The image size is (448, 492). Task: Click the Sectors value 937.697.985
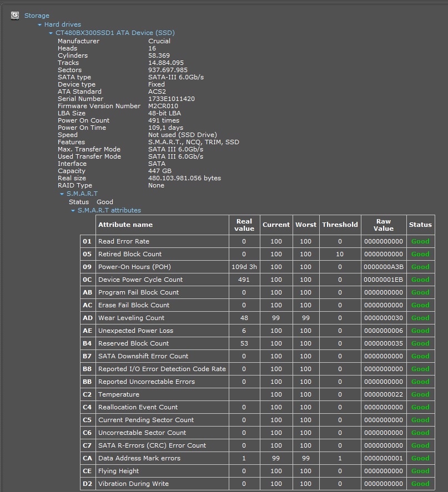pyautogui.click(x=168, y=70)
